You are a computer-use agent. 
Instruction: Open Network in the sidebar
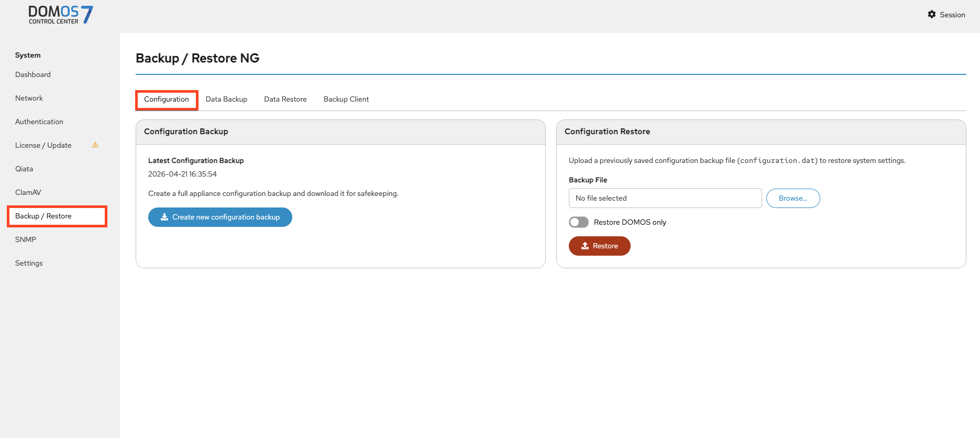29,98
